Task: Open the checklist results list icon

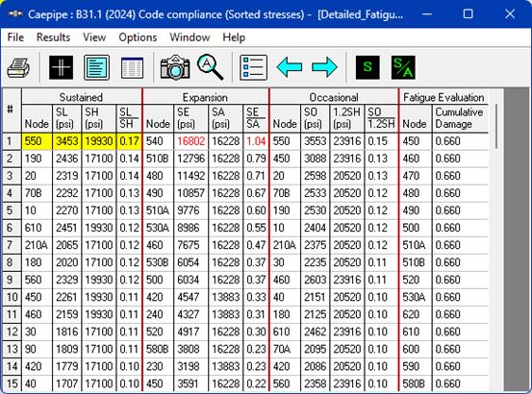Action: (253, 68)
